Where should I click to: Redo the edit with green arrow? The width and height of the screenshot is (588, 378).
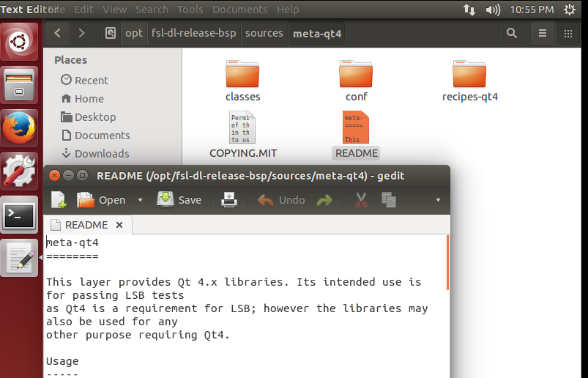[324, 200]
